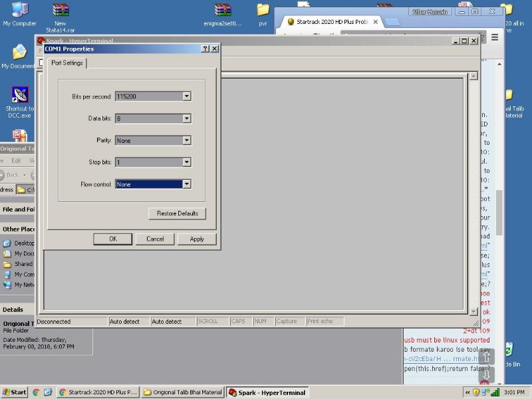Image resolution: width=532 pixels, height=399 pixels.
Task: Click the Ather Hussain profile button in Chrome
Action: click(430, 12)
